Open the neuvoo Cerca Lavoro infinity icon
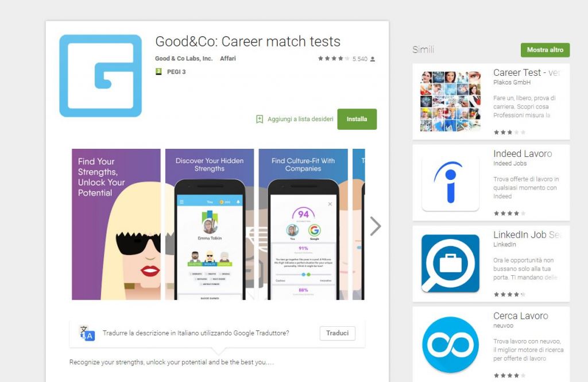588x382 pixels. [x=450, y=345]
